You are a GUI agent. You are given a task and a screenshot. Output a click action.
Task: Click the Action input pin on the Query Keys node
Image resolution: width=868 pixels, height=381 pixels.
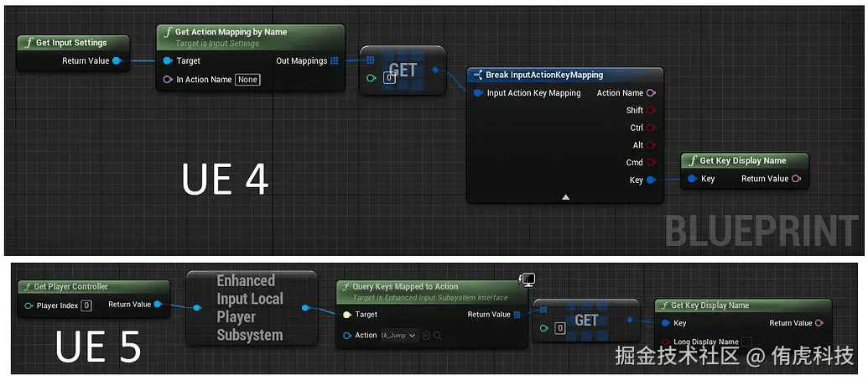pos(347,336)
